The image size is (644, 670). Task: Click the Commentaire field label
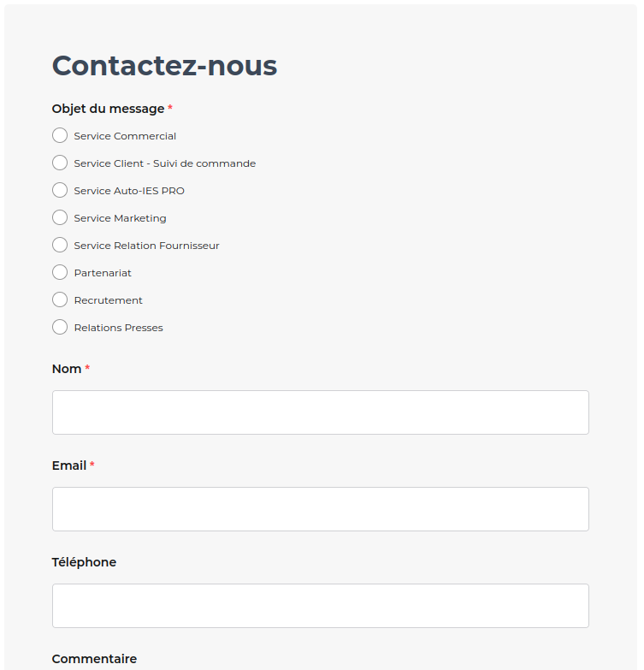(94, 659)
